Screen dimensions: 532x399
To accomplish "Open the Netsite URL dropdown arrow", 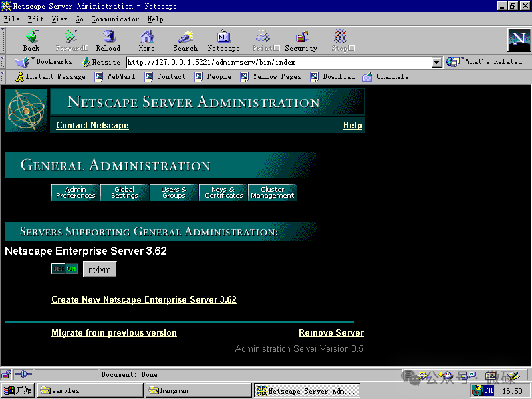I will click(437, 62).
